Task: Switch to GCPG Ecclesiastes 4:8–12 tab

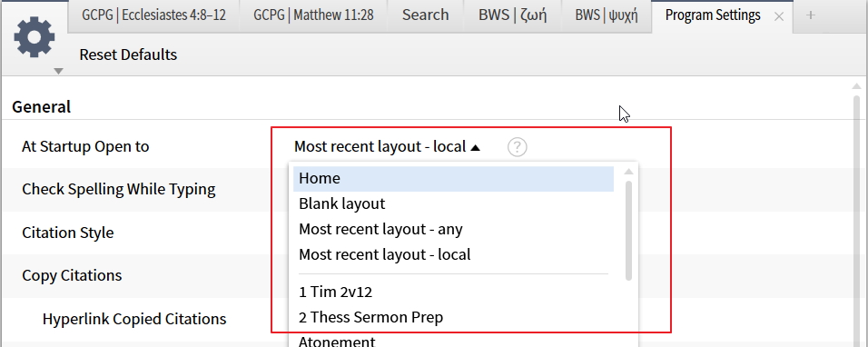Action: [x=153, y=15]
